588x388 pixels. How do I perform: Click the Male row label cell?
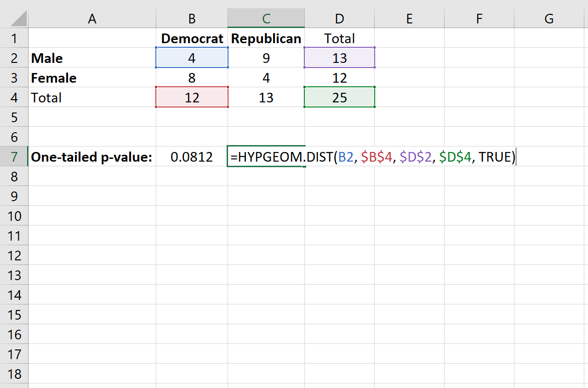click(x=92, y=58)
